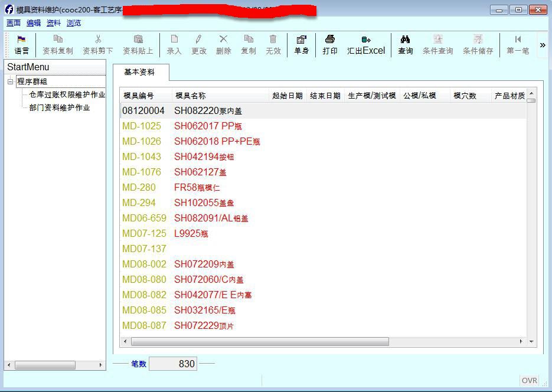
Task: Toggle OVR mode in the status bar
Action: (x=529, y=380)
